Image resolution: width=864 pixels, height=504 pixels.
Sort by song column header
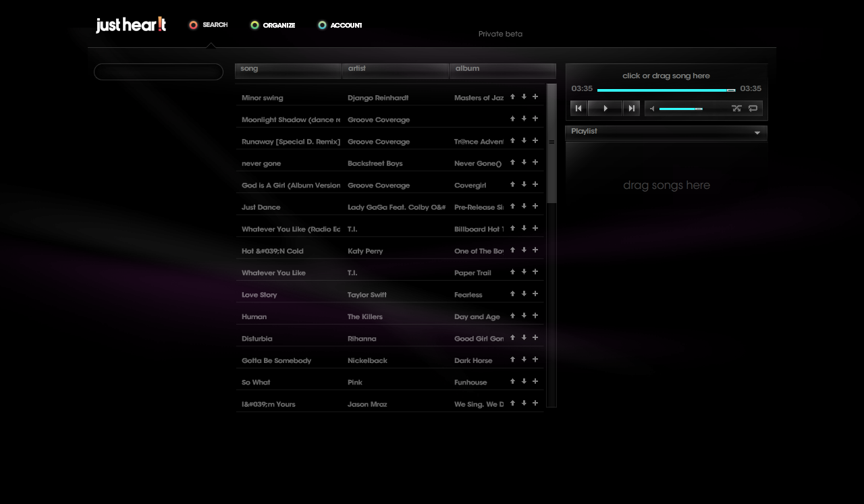tap(288, 70)
